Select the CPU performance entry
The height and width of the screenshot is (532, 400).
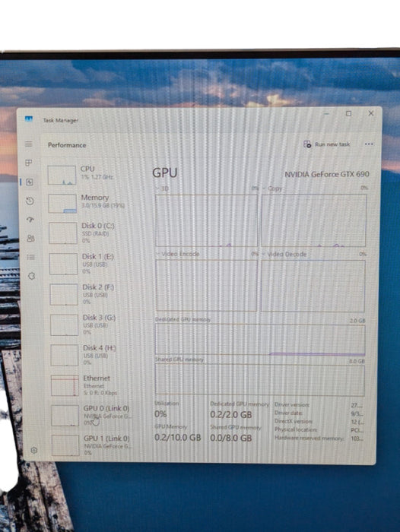click(x=87, y=175)
